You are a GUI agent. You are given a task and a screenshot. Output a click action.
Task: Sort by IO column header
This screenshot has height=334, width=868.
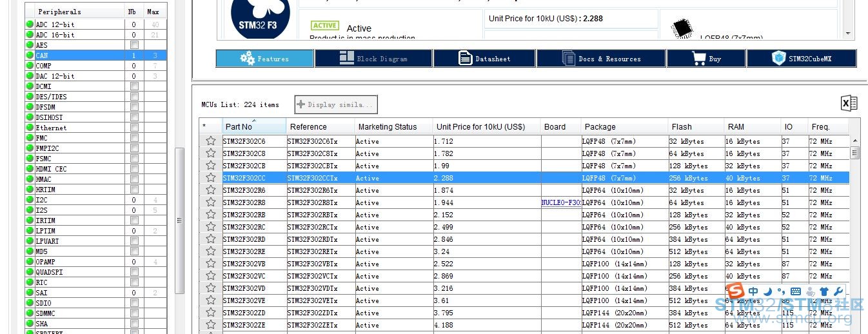pos(794,126)
